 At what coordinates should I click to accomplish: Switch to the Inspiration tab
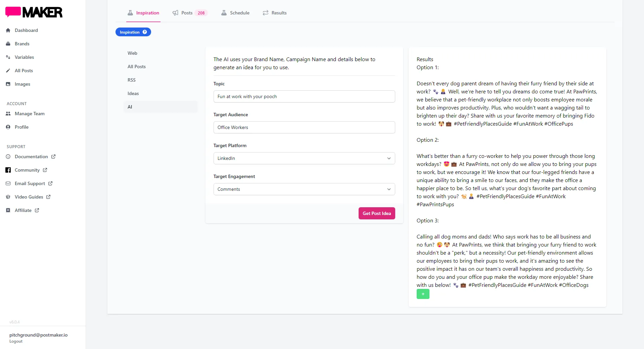(143, 13)
